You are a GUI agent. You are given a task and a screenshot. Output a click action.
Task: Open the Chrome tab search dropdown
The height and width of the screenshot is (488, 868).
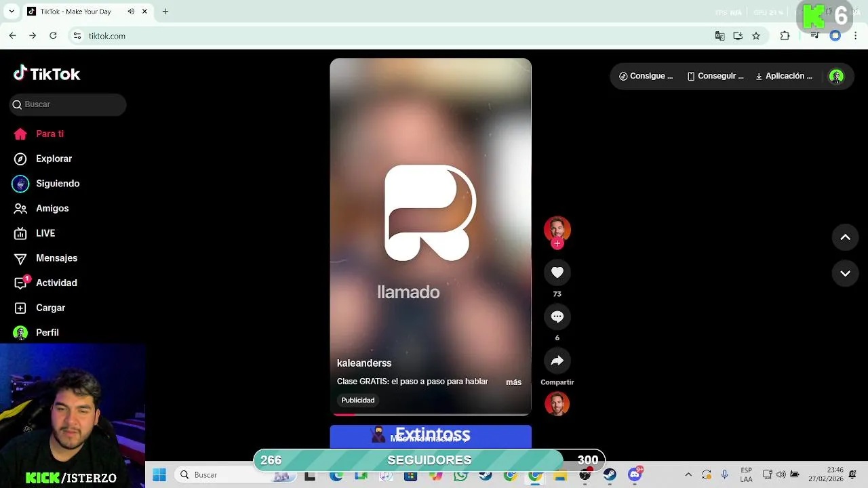pos(12,12)
